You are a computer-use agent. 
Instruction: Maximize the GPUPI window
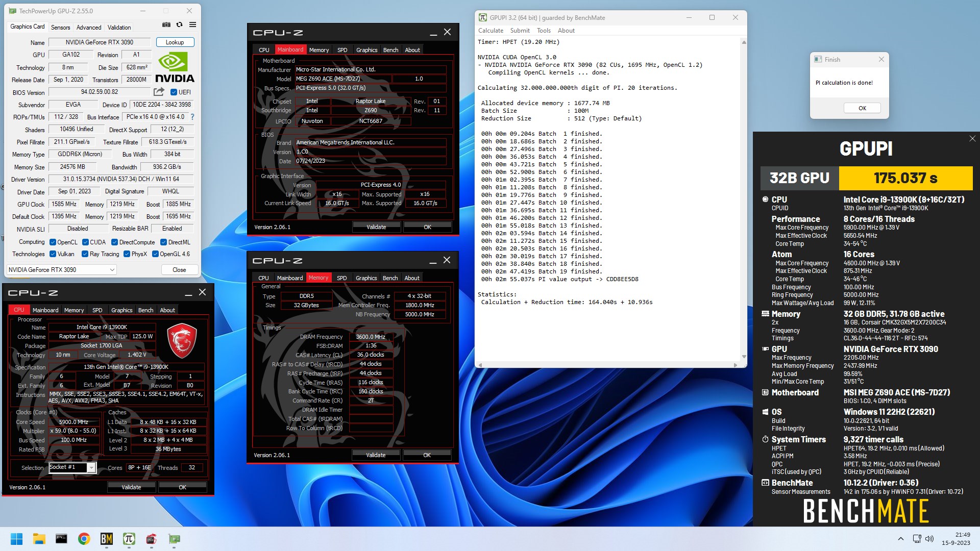point(712,17)
